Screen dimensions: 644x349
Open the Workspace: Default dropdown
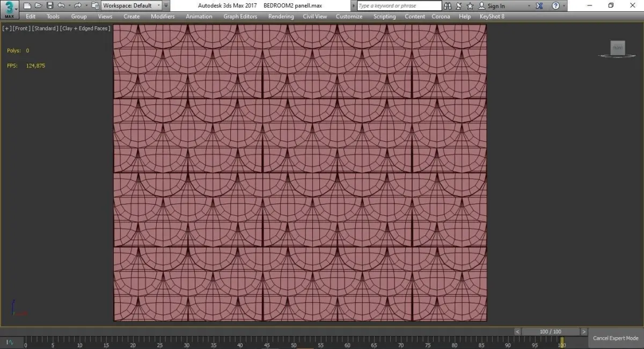click(x=131, y=6)
